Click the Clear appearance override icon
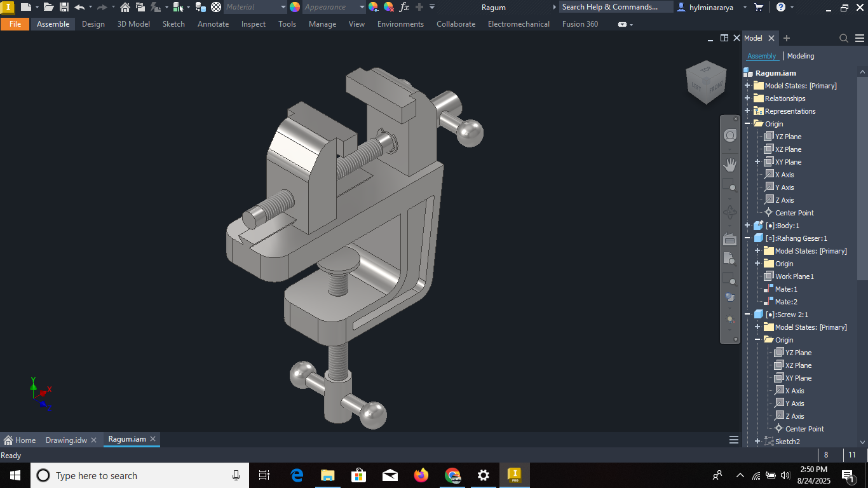Screen dimensions: 868x488 (389, 7)
